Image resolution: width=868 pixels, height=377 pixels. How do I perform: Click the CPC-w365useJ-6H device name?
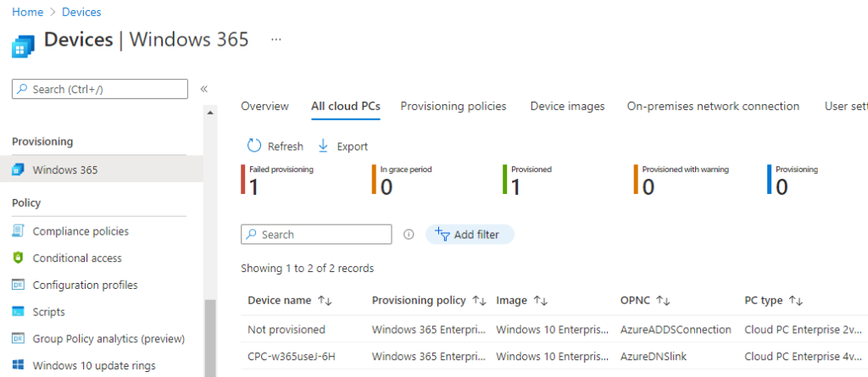pos(292,357)
